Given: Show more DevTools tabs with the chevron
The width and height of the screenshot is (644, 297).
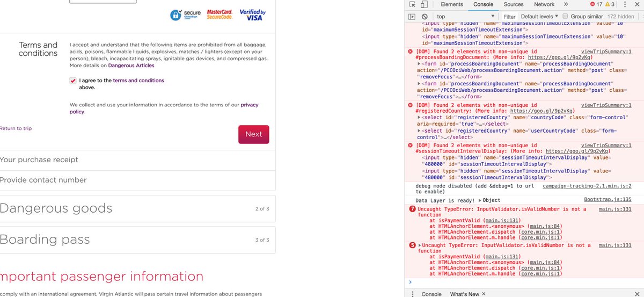Looking at the screenshot, I should pos(565,4).
